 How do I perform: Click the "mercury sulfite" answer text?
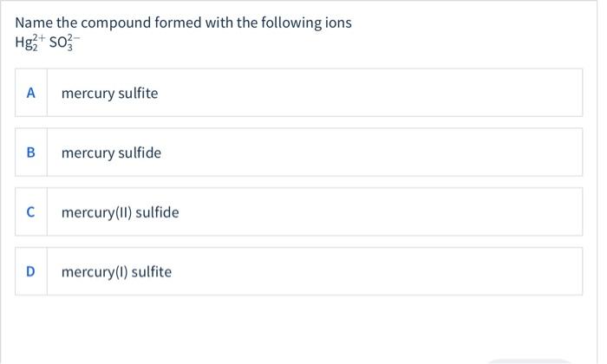click(x=109, y=93)
